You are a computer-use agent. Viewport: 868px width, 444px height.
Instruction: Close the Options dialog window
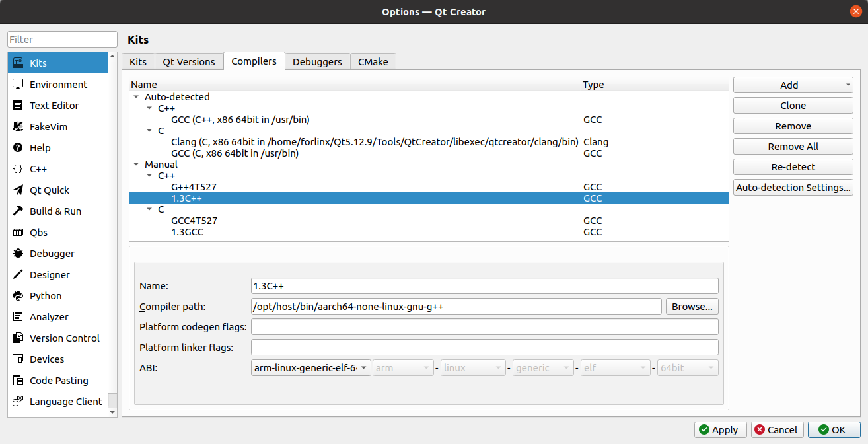[855, 12]
